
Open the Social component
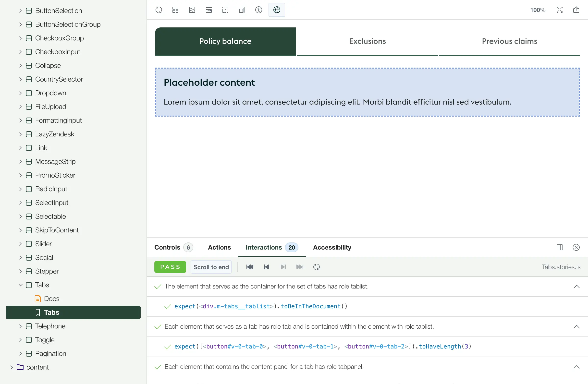pos(44,258)
